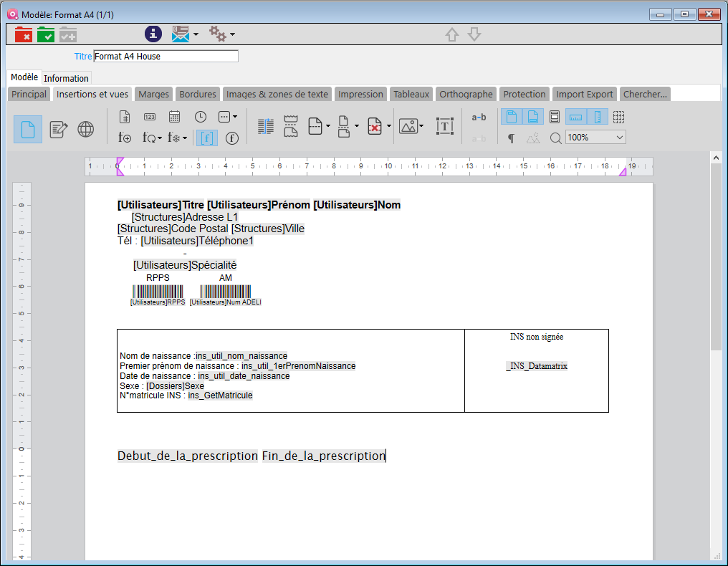Insert the current time clock icon

201,117
